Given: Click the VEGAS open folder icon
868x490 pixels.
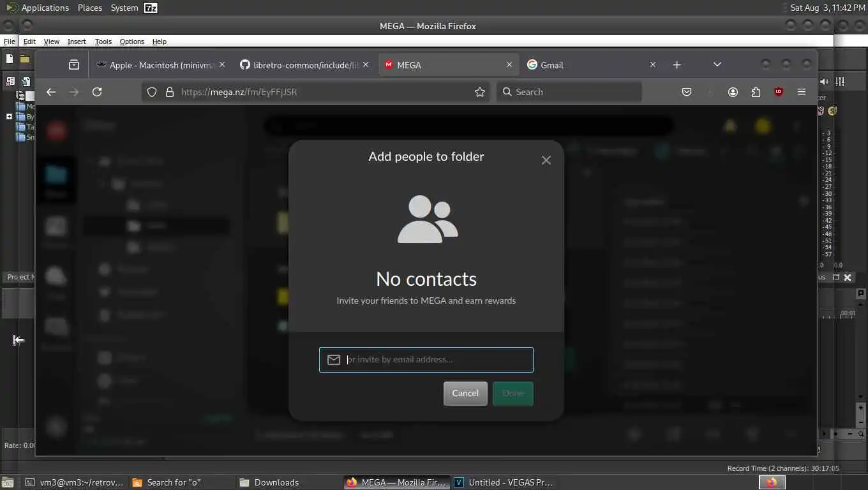Looking at the screenshot, I should coord(25,59).
